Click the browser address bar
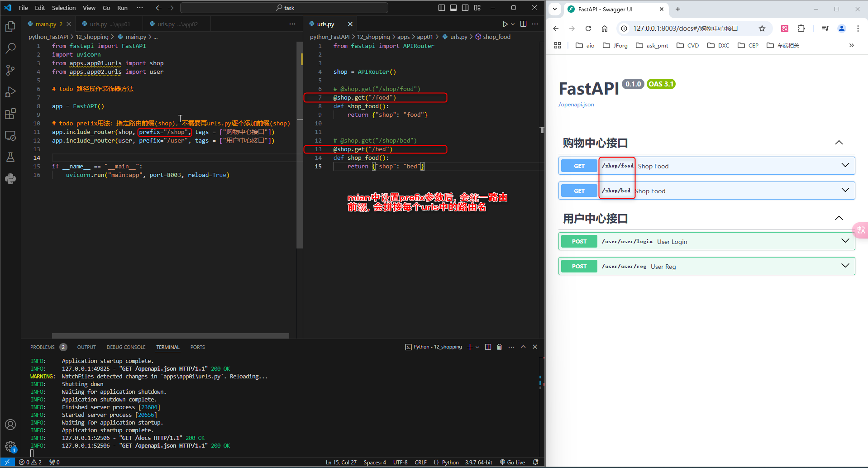 click(679, 28)
